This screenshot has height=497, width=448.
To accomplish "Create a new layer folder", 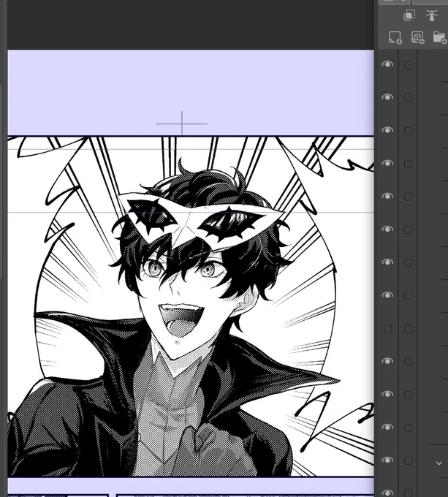I will (x=440, y=37).
